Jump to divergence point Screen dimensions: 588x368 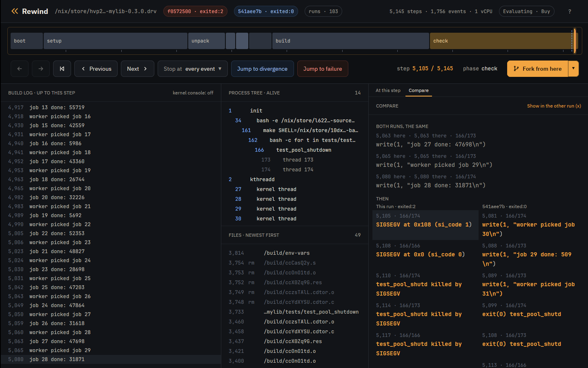(x=262, y=69)
